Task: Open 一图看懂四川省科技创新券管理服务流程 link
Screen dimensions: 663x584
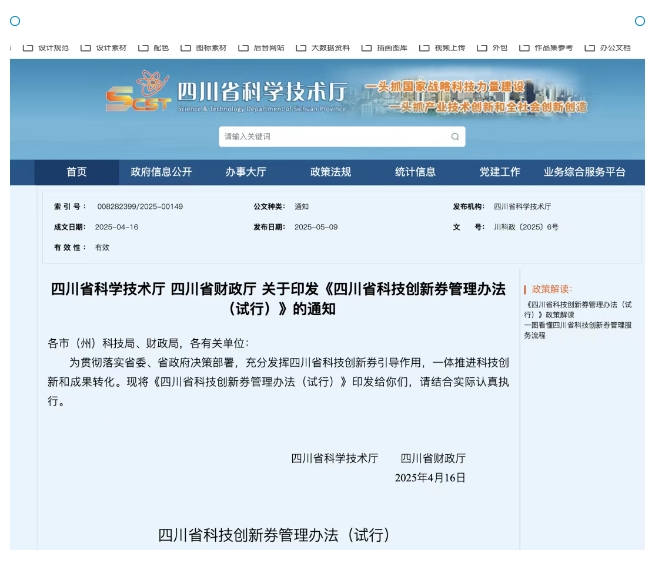Action: (x=578, y=330)
